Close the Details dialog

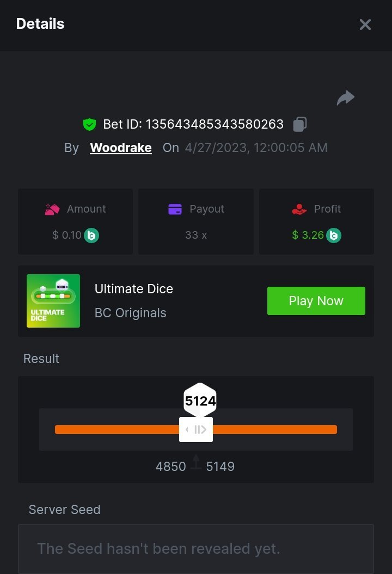pos(365,25)
